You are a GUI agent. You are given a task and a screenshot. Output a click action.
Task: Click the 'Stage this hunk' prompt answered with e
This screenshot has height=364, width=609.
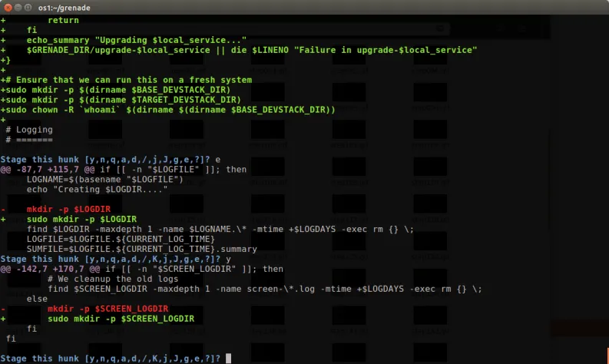(x=111, y=160)
